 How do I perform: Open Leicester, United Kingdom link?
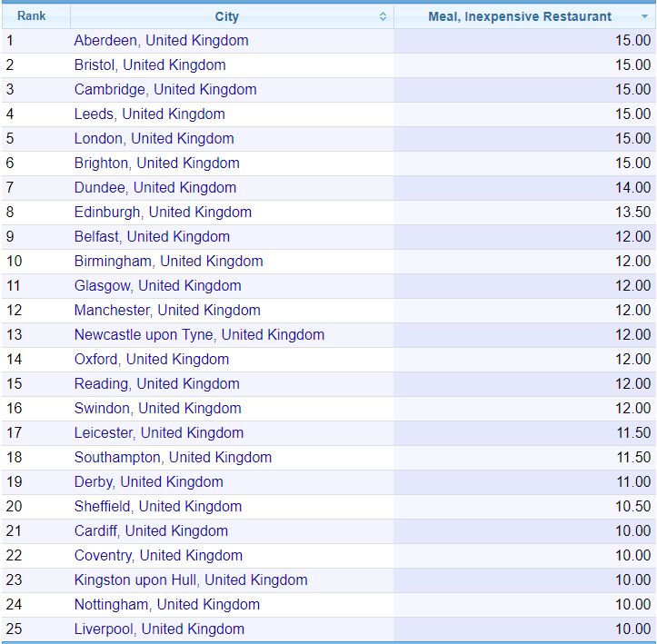pyautogui.click(x=159, y=432)
